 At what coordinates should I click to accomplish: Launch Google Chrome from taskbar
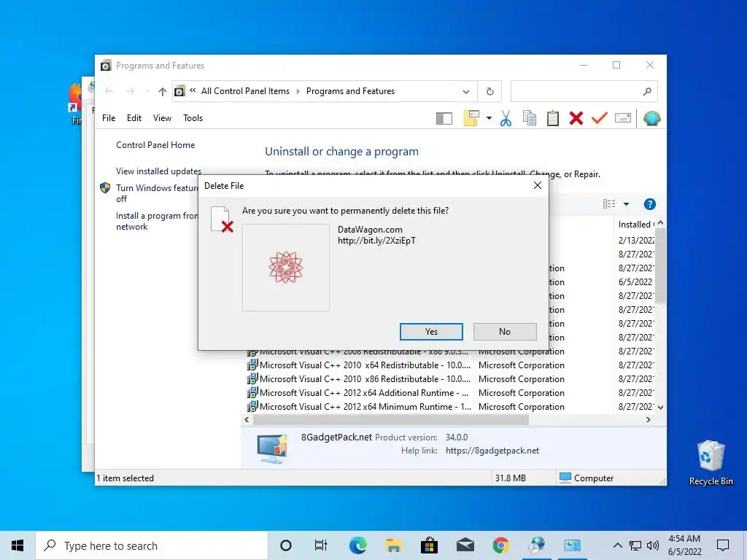500,545
